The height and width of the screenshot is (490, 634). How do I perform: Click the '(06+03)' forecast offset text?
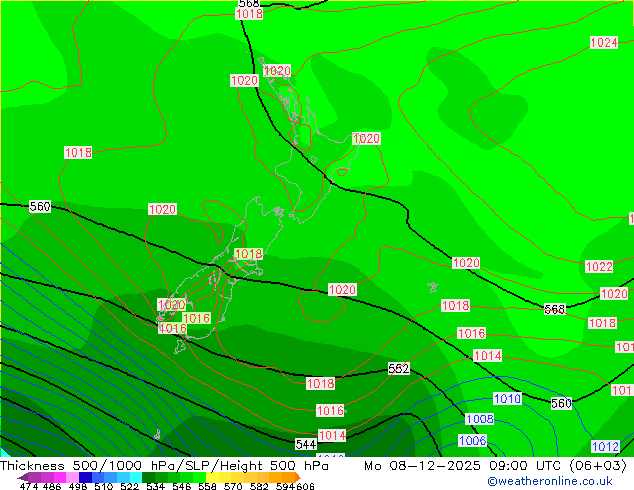598,466
